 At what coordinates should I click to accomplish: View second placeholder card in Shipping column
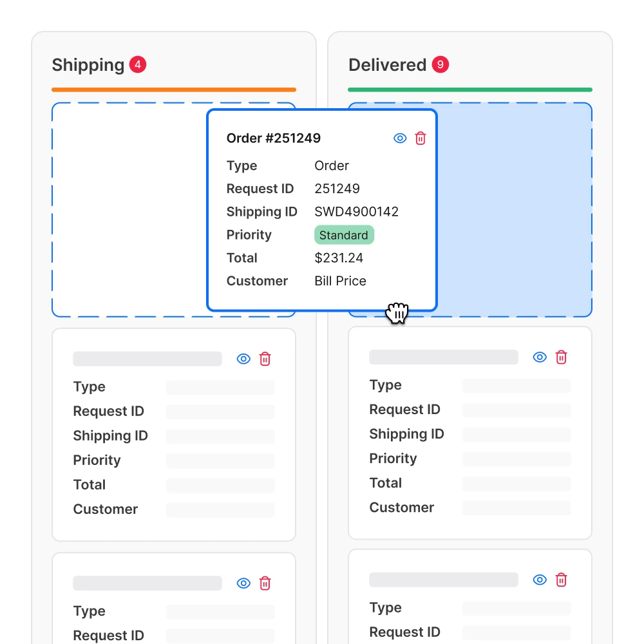[243, 583]
